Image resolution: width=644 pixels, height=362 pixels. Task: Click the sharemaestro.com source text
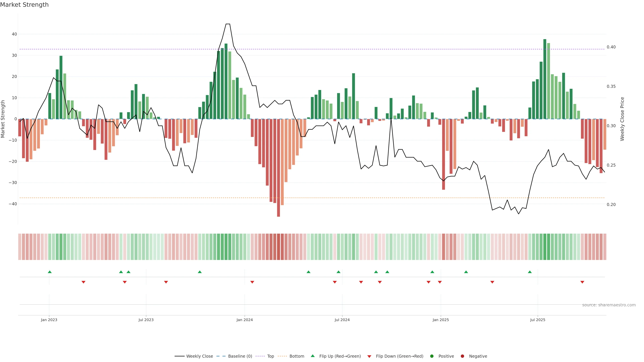point(609,305)
